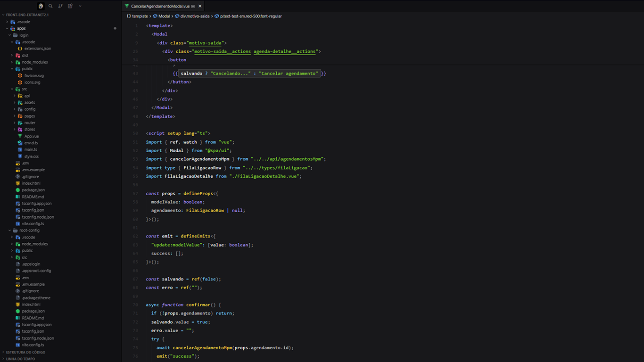Open favicon.svg file
644x362 pixels.
(34, 75)
